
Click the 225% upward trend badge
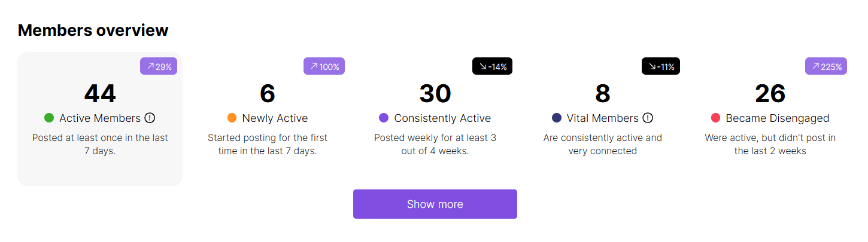826,66
